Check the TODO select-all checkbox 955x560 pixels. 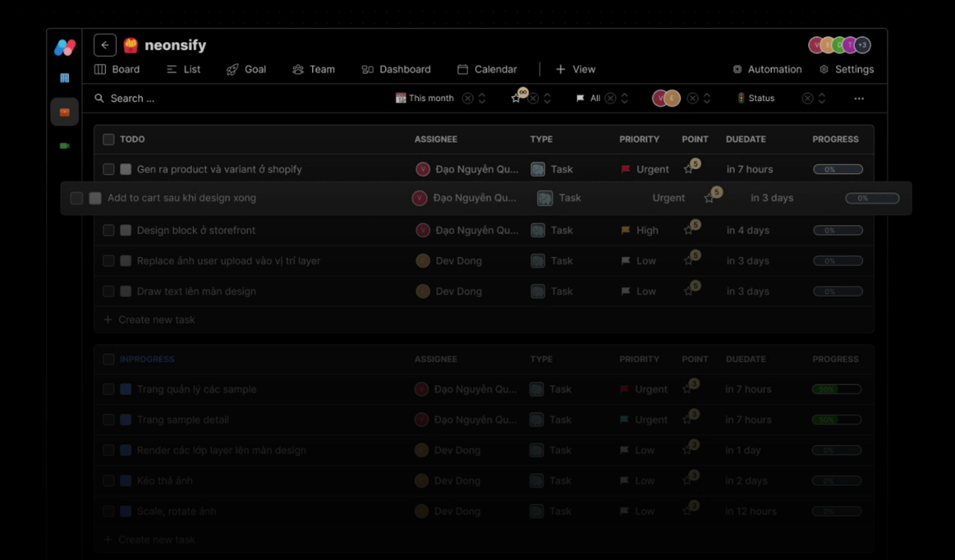pos(108,140)
